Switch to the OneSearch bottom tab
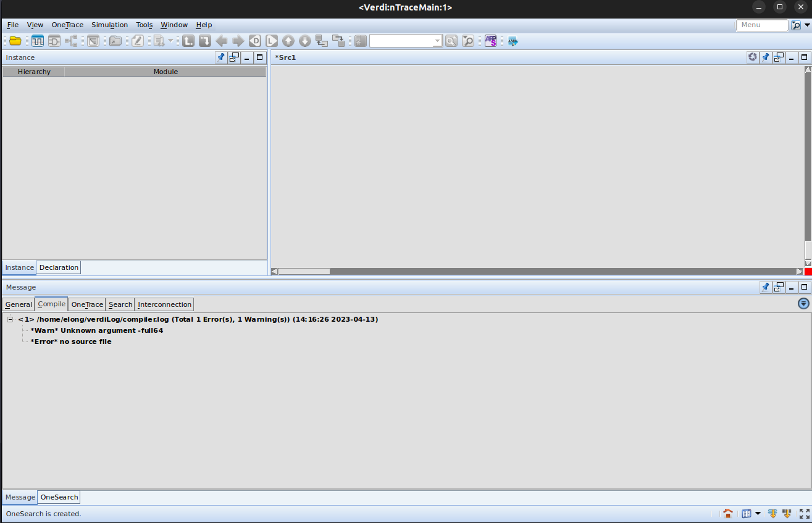Image resolution: width=812 pixels, height=523 pixels. (59, 497)
